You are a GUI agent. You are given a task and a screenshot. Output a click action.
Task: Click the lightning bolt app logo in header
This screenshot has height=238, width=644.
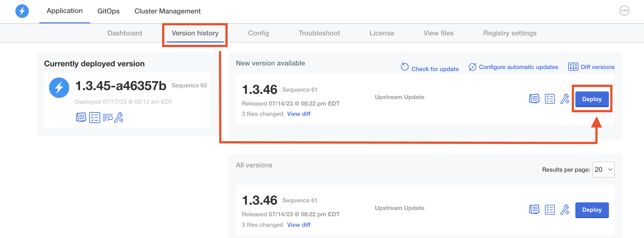pyautogui.click(x=22, y=11)
